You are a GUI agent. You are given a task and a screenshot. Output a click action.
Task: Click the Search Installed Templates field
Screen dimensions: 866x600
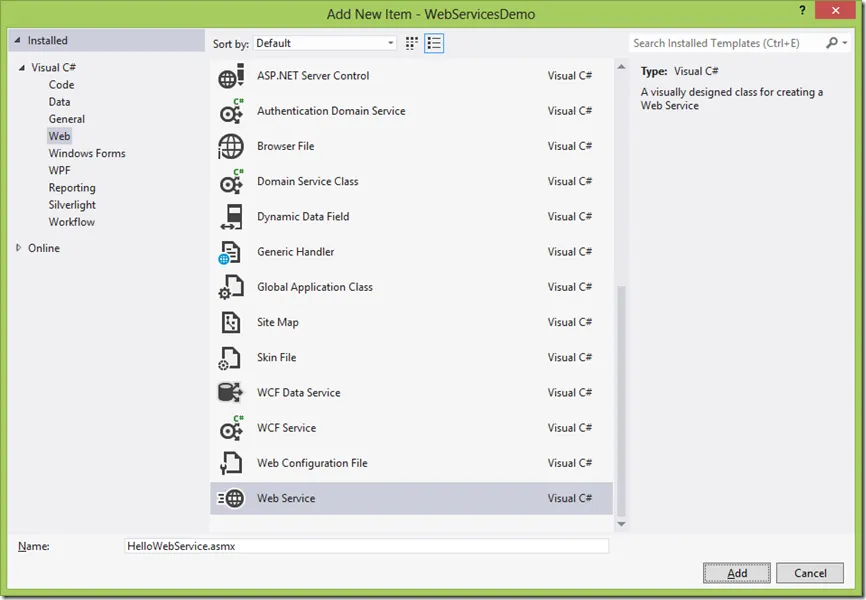[726, 43]
